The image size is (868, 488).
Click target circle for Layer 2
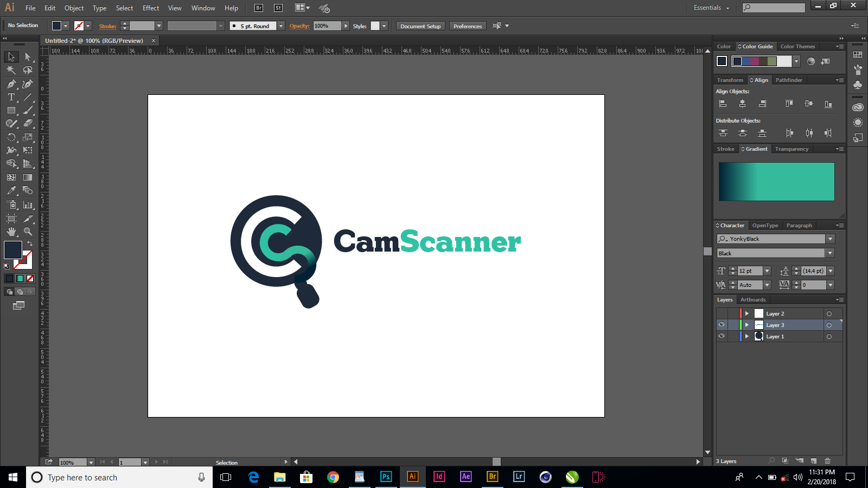(829, 313)
